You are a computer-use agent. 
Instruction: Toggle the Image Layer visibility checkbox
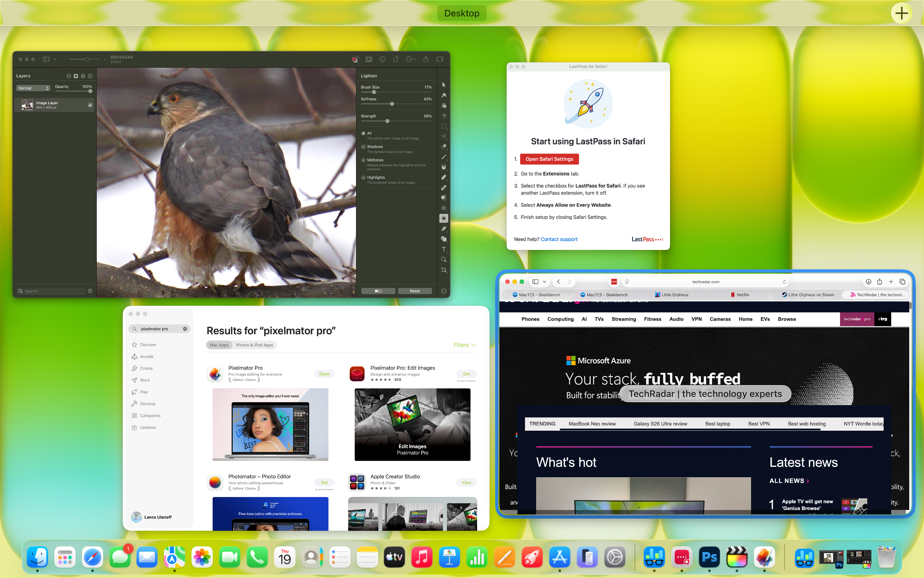coord(90,105)
